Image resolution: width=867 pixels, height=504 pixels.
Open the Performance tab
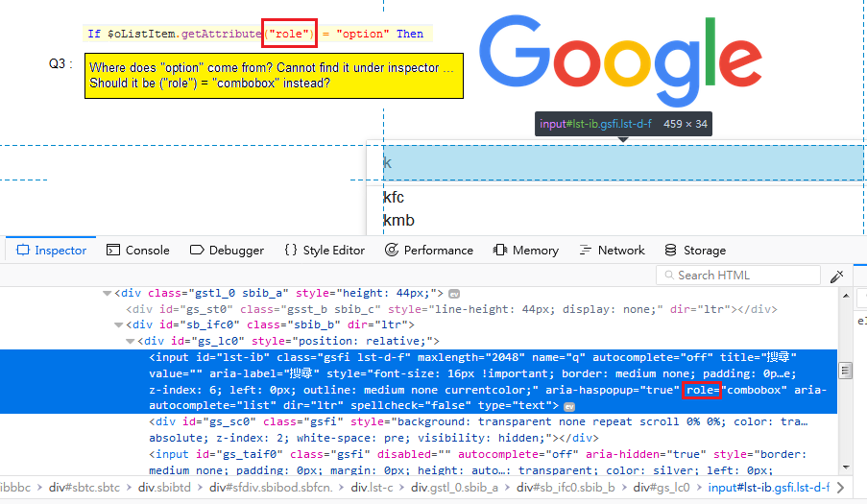[x=429, y=251]
